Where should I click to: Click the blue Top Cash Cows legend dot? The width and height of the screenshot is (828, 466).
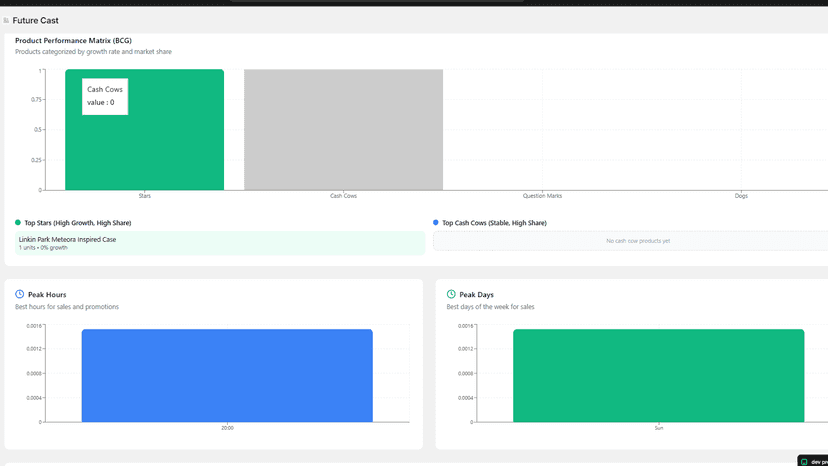click(436, 222)
